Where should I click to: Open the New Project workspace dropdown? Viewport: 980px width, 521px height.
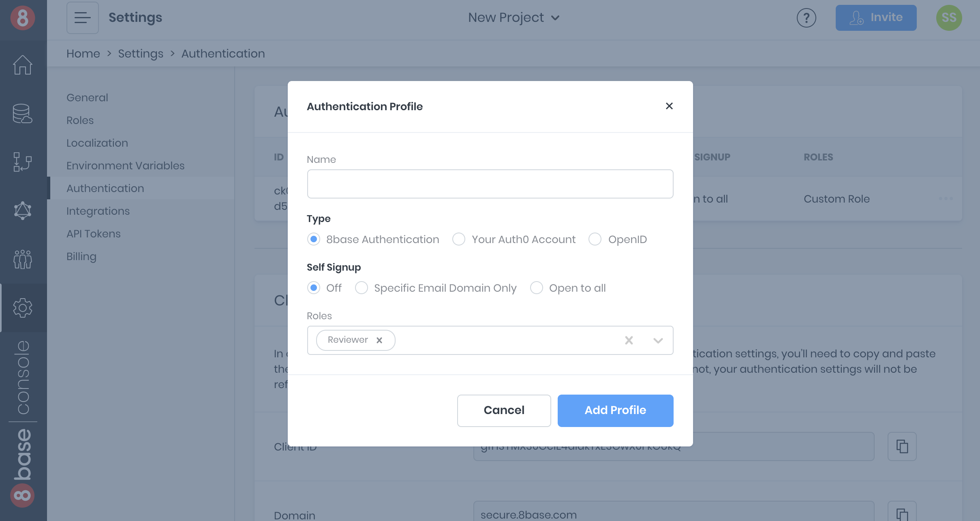pyautogui.click(x=514, y=18)
